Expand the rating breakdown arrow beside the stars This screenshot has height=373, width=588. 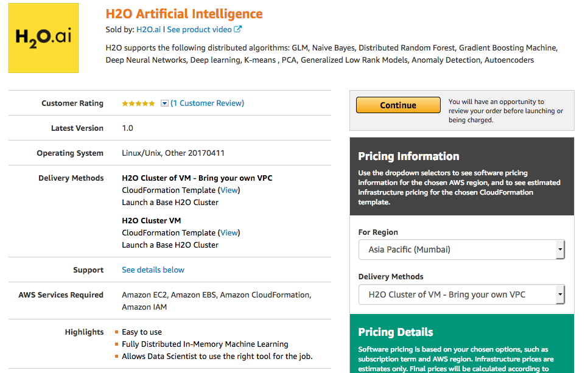point(164,103)
